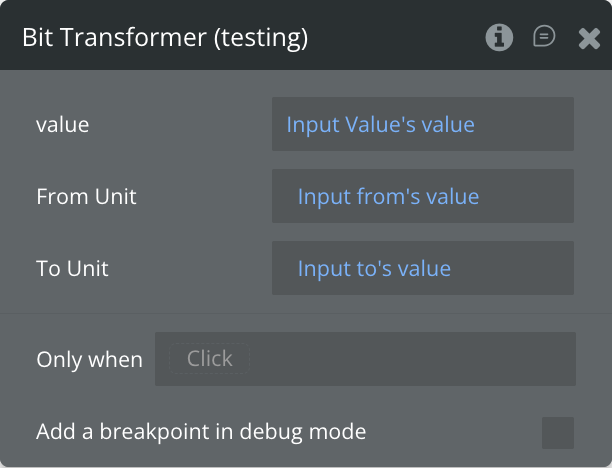Click the dark header bar beside the title
Screen dimensions: 612x468
tap(400, 38)
